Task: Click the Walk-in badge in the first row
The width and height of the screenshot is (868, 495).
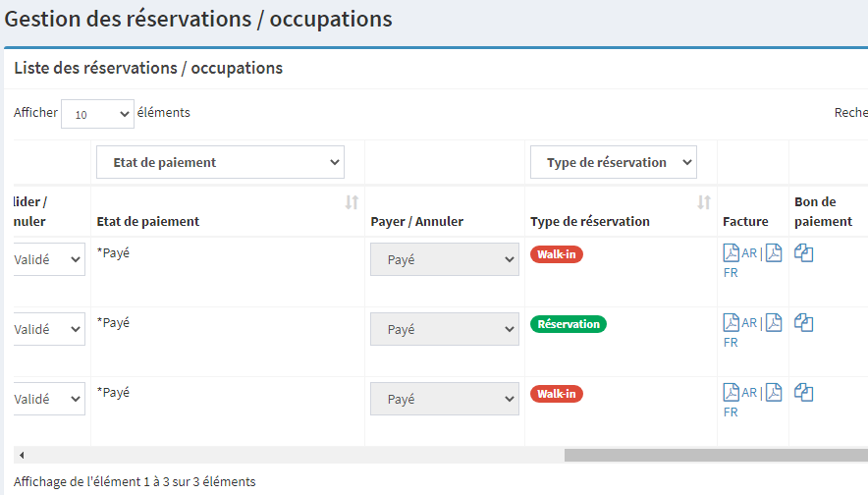Action: coord(557,254)
